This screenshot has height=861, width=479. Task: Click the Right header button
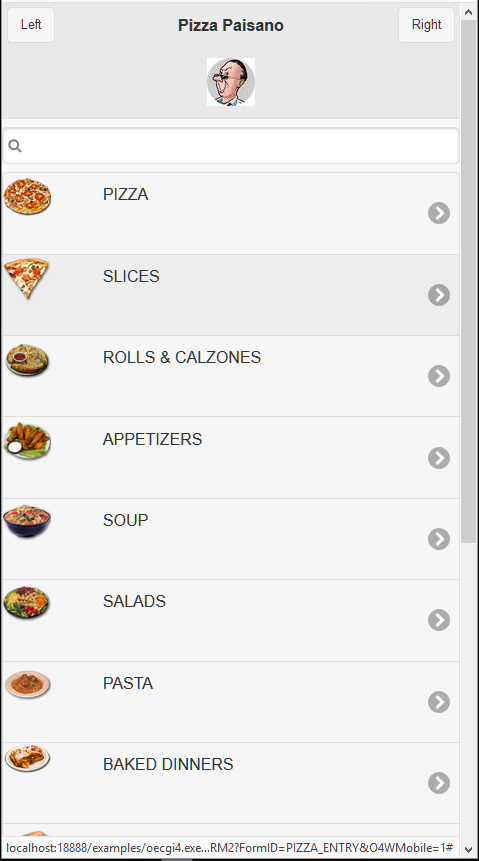pos(426,25)
